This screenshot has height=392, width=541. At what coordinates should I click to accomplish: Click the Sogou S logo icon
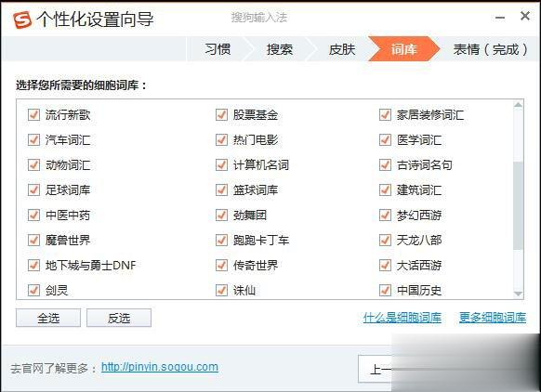point(21,20)
